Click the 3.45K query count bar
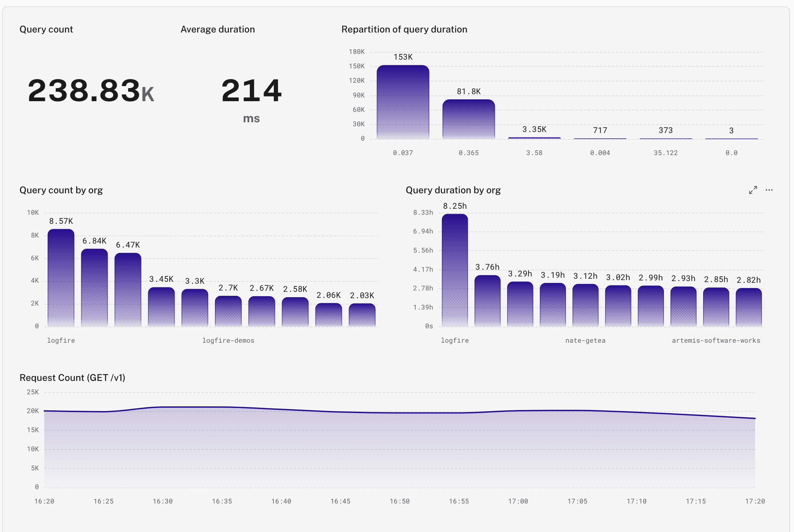Screen dimensions: 794x532 click(161, 307)
